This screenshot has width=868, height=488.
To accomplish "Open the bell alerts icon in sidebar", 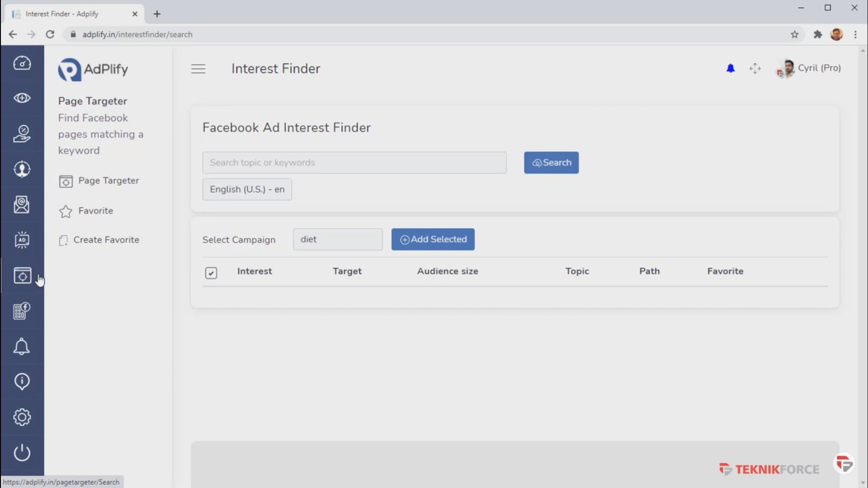I will pyautogui.click(x=22, y=347).
